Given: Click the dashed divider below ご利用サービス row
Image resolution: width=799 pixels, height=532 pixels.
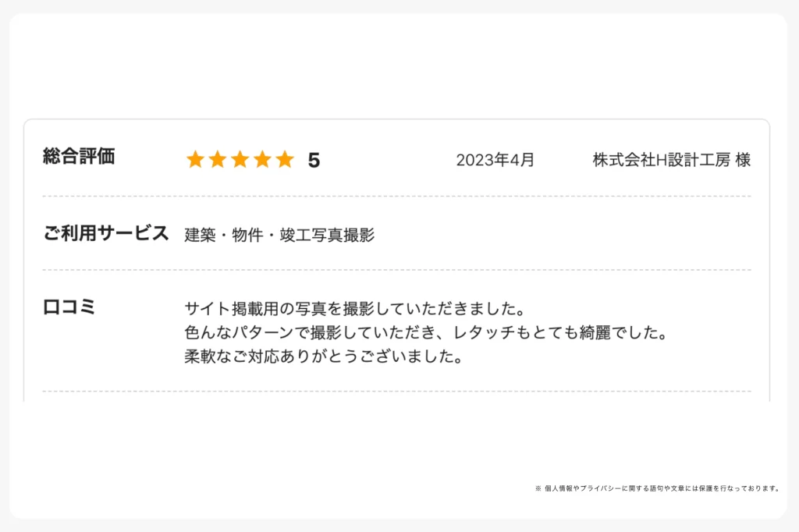Looking at the screenshot, I should coord(397,270).
